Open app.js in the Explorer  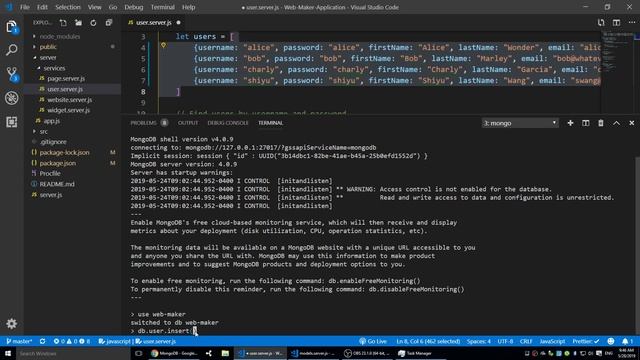tap(51, 121)
